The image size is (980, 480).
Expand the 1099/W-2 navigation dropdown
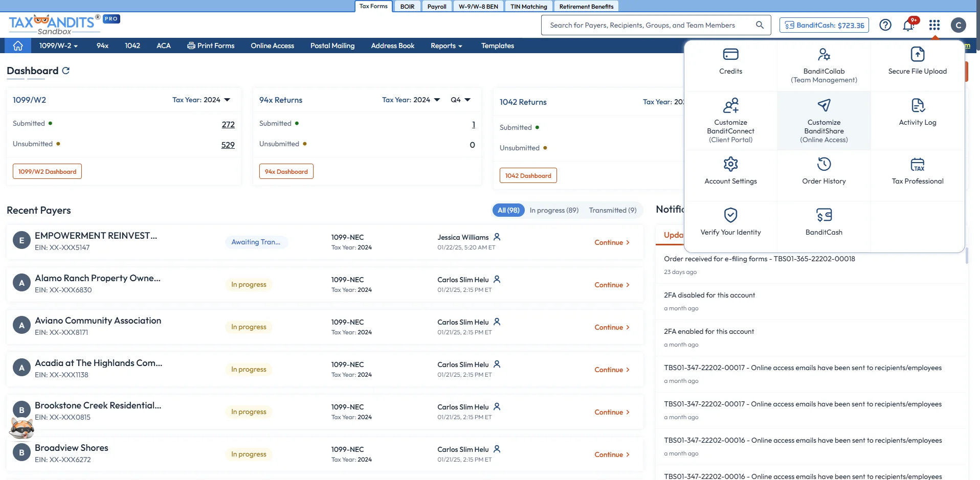pos(58,45)
